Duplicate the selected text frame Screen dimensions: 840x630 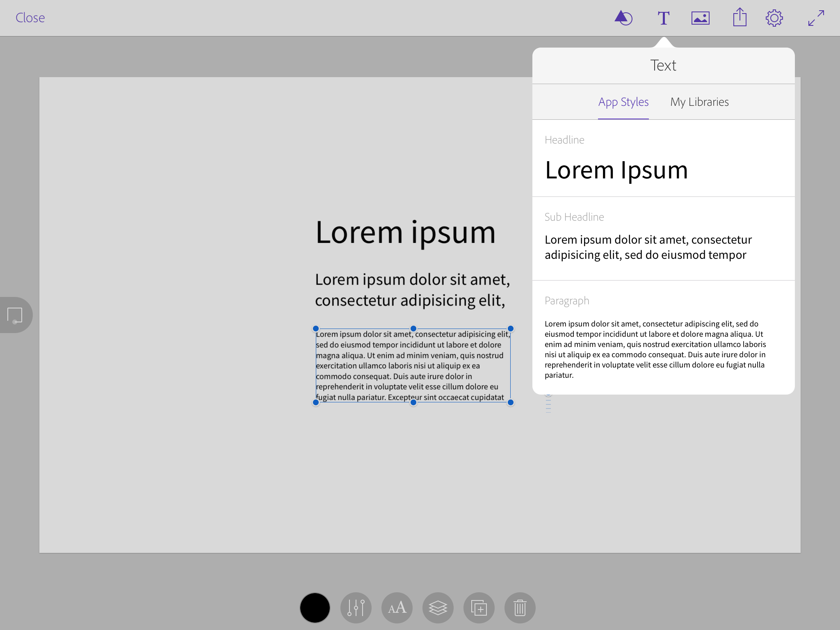point(479,607)
